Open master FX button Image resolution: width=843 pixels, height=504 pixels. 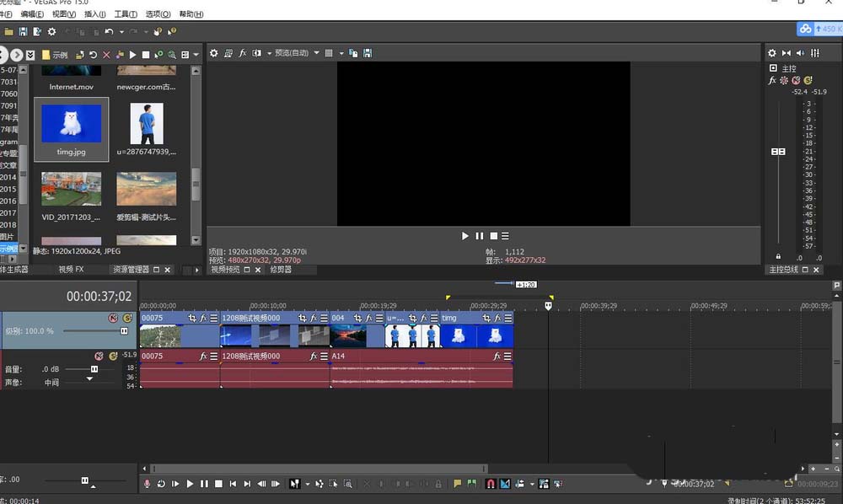click(772, 80)
